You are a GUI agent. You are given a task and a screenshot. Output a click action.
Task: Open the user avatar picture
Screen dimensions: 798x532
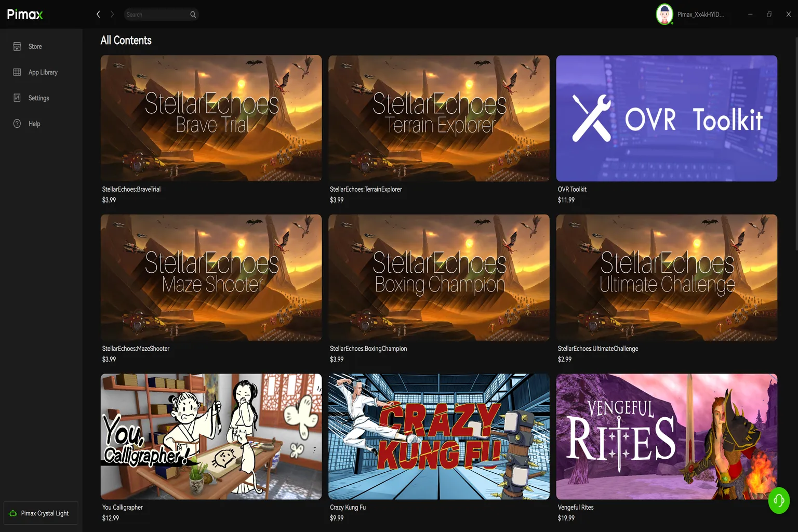664,14
